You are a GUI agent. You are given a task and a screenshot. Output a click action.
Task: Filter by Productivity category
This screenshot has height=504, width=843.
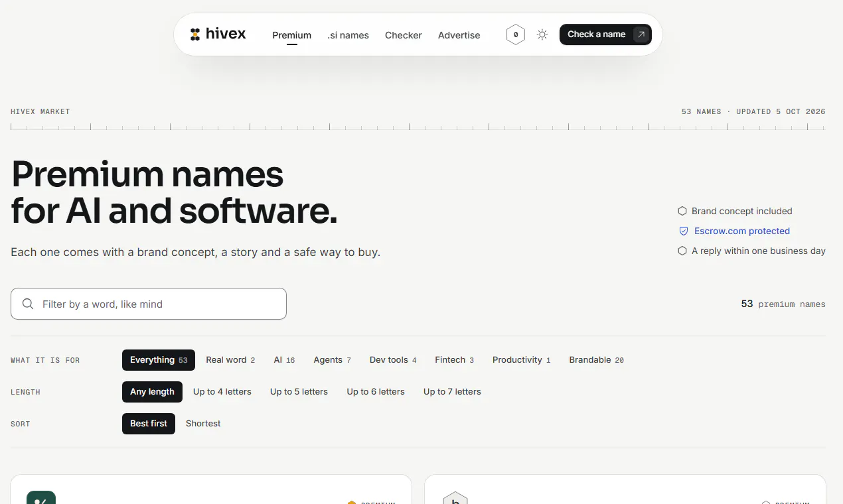[x=521, y=360]
